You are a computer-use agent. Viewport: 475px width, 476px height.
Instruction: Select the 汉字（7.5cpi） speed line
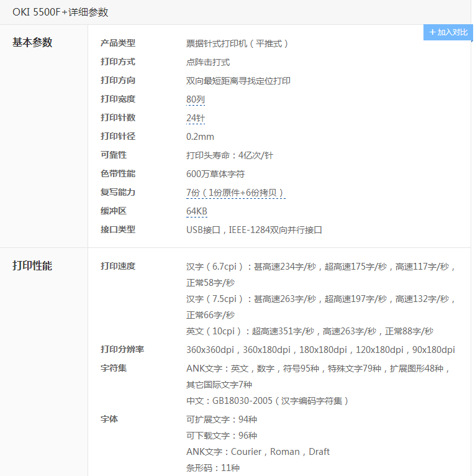pyautogui.click(x=320, y=299)
